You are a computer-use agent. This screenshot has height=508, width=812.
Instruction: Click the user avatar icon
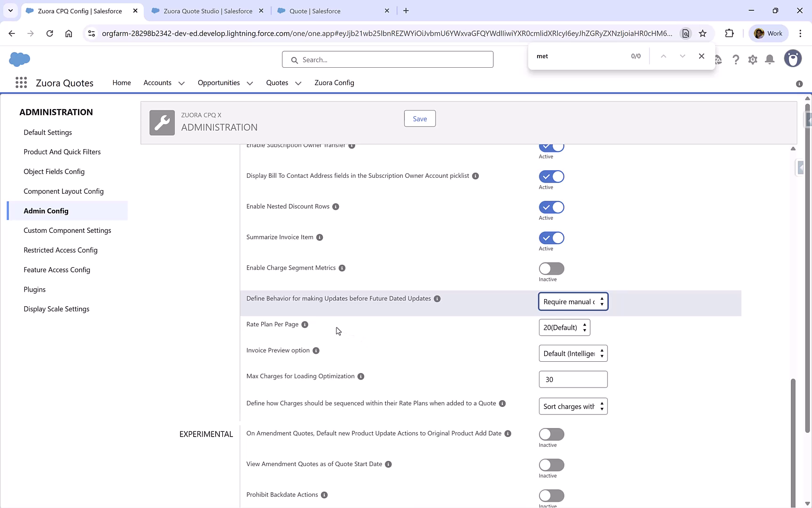tap(793, 58)
